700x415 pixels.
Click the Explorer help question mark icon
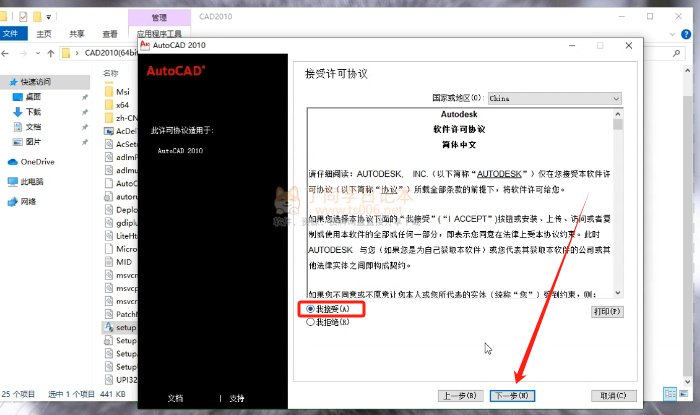coord(686,34)
